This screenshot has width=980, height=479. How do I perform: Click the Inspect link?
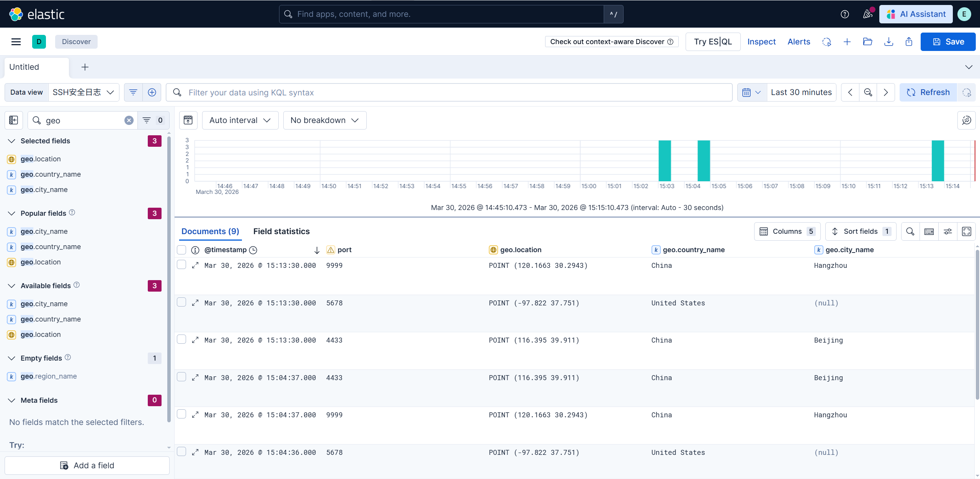761,42
